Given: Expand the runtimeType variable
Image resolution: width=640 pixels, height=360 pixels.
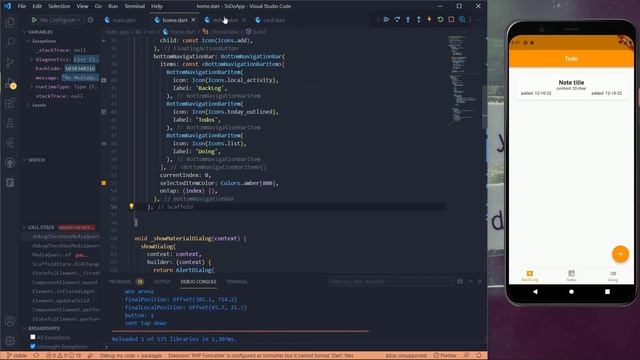Looking at the screenshot, I should [31, 87].
